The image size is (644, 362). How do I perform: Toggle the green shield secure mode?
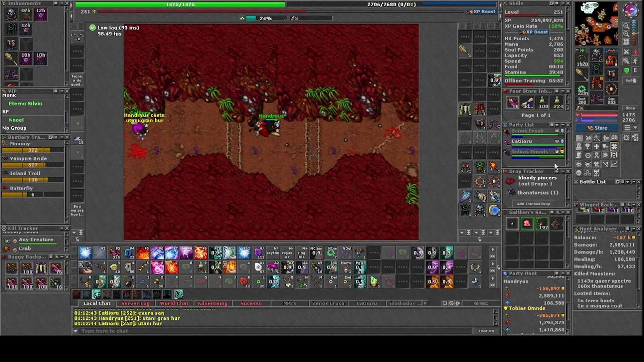tap(627, 71)
